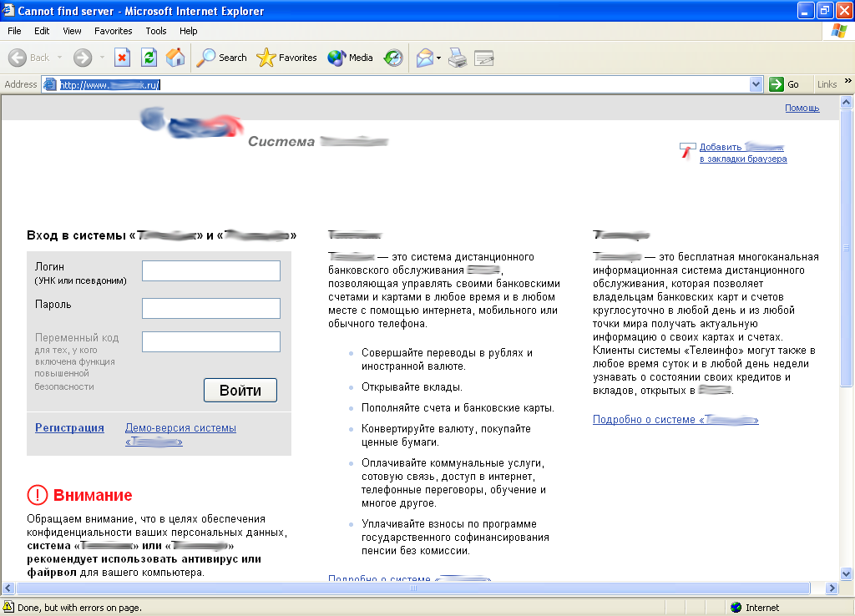Screen dimensions: 855x616
Task: Expand the Links toolbar chevron
Action: click(848, 81)
